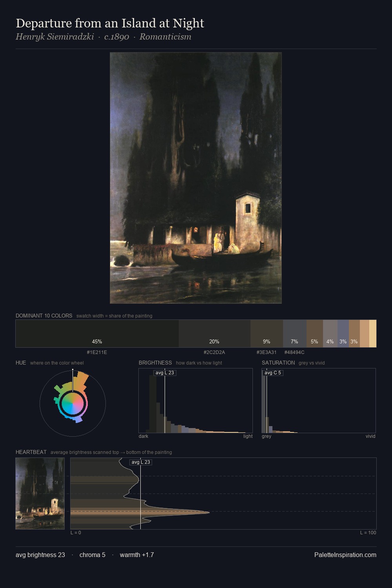Click the 45% dominant color swatch
This screenshot has height=588, width=392.
[97, 334]
